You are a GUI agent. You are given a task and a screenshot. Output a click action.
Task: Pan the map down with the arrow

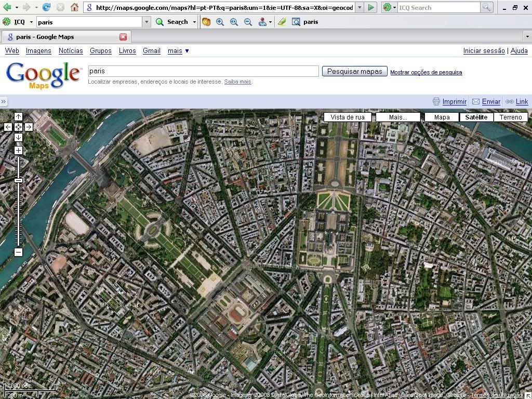click(18, 137)
